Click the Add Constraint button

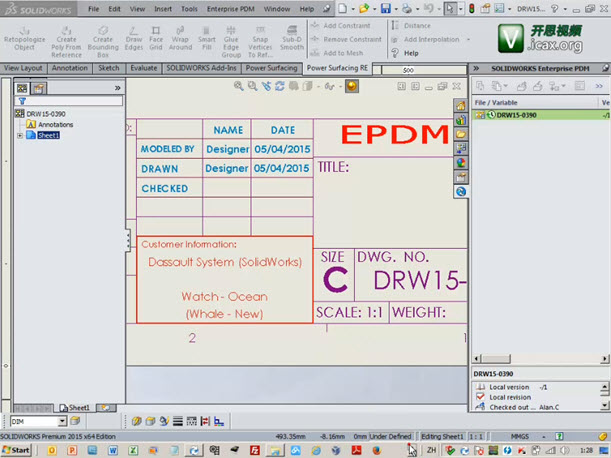[345, 25]
